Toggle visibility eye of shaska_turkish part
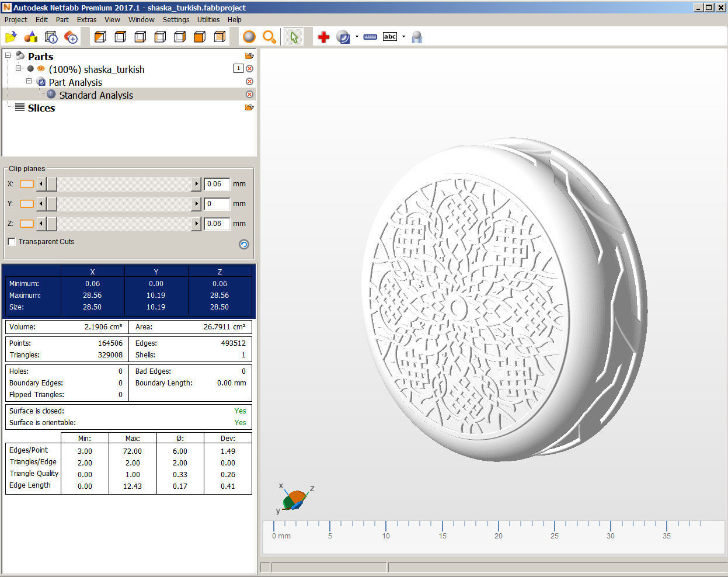 coord(41,68)
